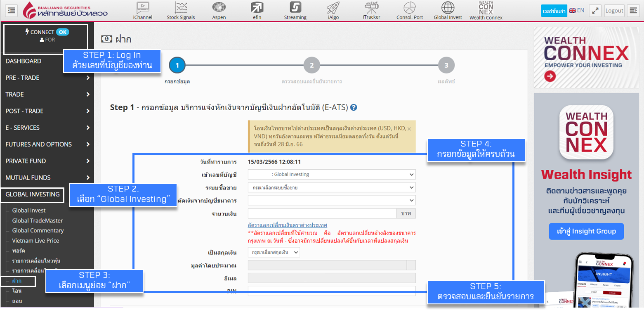
Task: Click the lightning CONNECT status icon
Action: coord(27,32)
